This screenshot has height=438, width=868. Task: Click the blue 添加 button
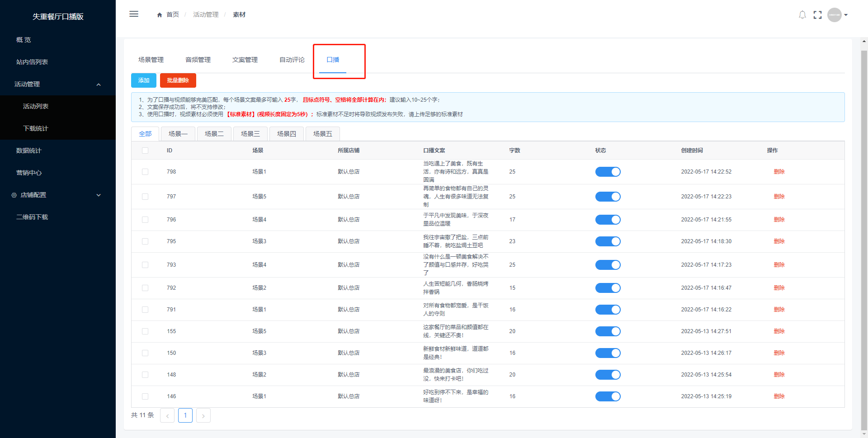click(x=144, y=80)
